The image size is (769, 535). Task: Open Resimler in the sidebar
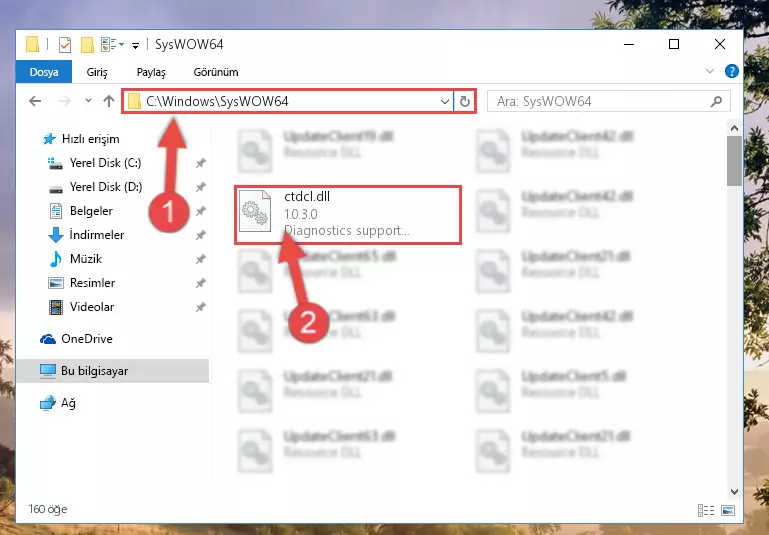(x=92, y=283)
